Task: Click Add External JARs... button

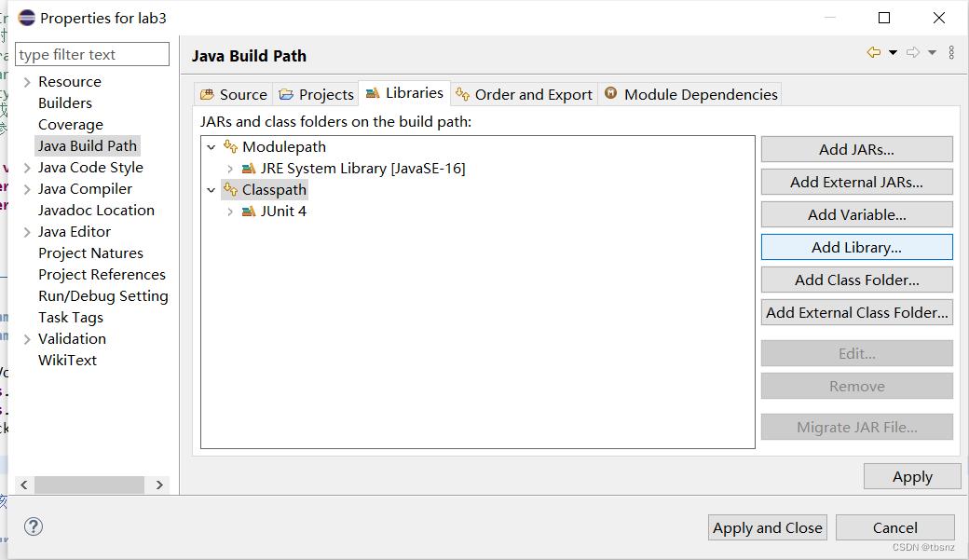Action: pos(856,183)
